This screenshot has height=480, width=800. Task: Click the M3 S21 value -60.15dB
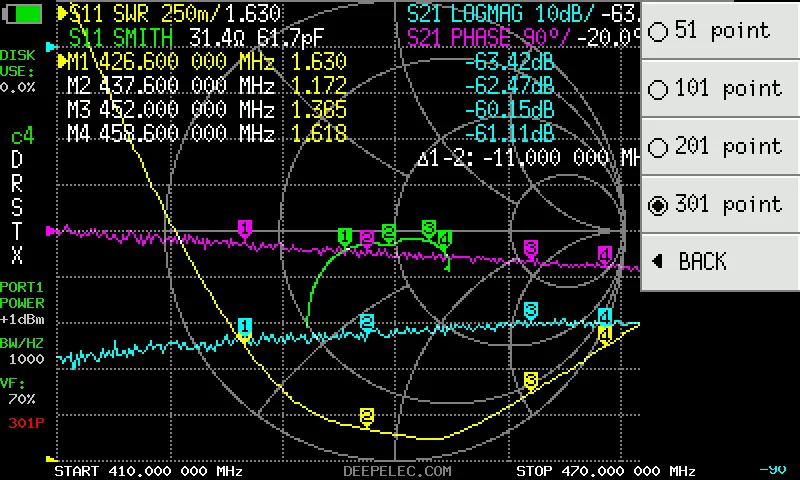click(509, 109)
